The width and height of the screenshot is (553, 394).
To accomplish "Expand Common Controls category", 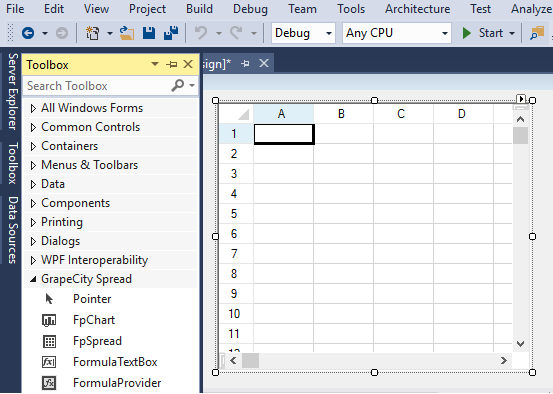I will pyautogui.click(x=33, y=127).
